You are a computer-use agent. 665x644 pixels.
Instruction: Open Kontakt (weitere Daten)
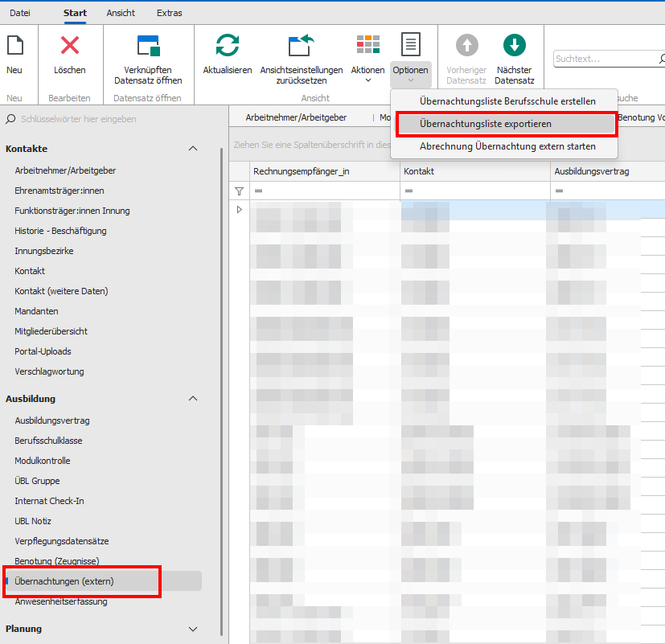pos(61,291)
